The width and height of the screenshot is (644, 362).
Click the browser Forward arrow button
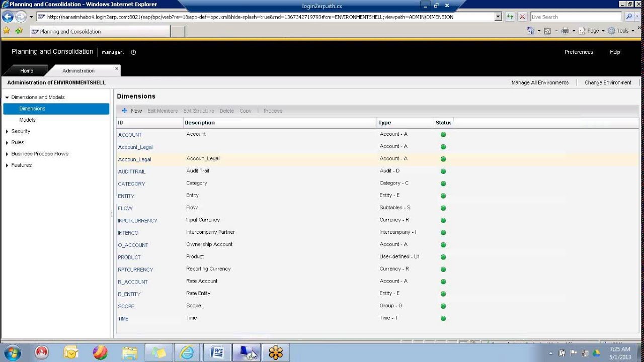21,17
